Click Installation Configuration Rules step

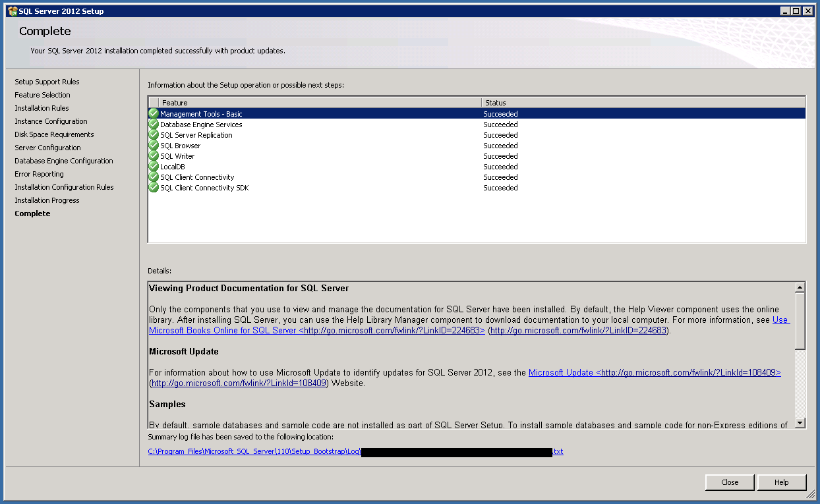pos(64,187)
